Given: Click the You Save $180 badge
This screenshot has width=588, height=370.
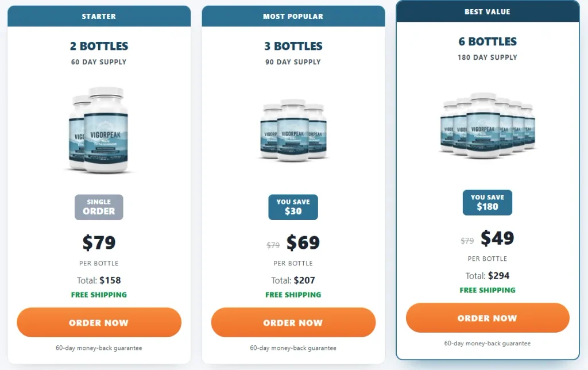Looking at the screenshot, I should click(x=488, y=203).
